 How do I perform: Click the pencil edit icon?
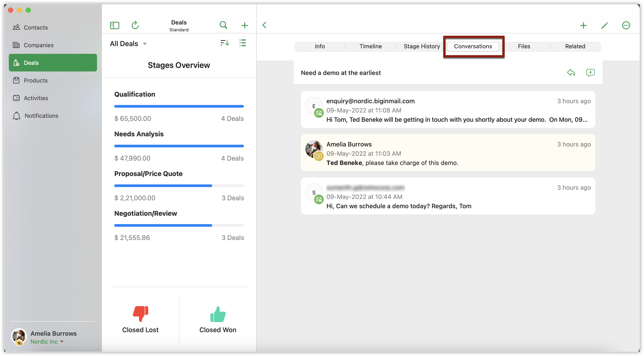click(x=604, y=25)
